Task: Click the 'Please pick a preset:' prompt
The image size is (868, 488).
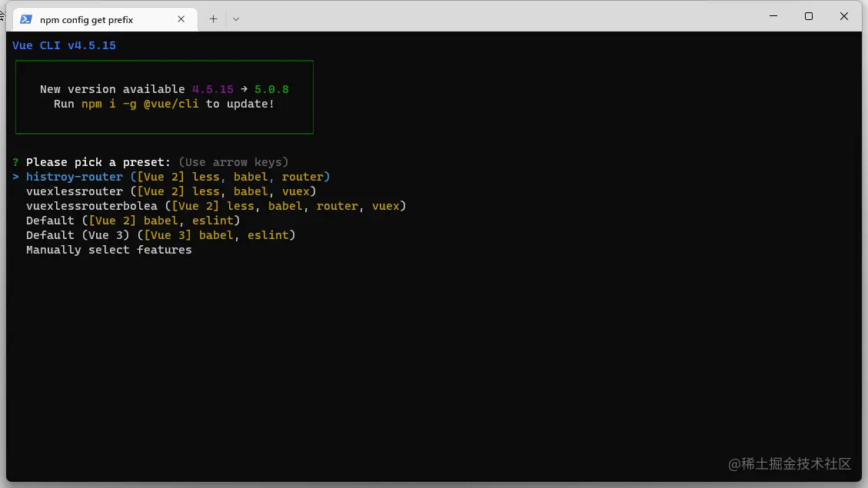Action: (98, 162)
